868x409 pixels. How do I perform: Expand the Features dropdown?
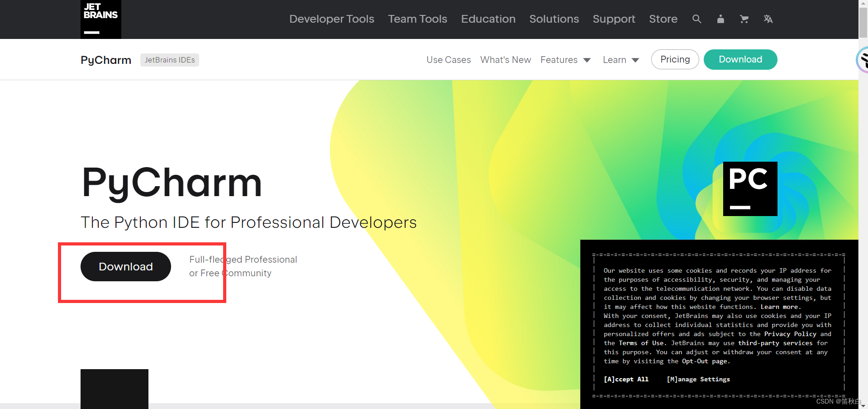pyautogui.click(x=566, y=60)
